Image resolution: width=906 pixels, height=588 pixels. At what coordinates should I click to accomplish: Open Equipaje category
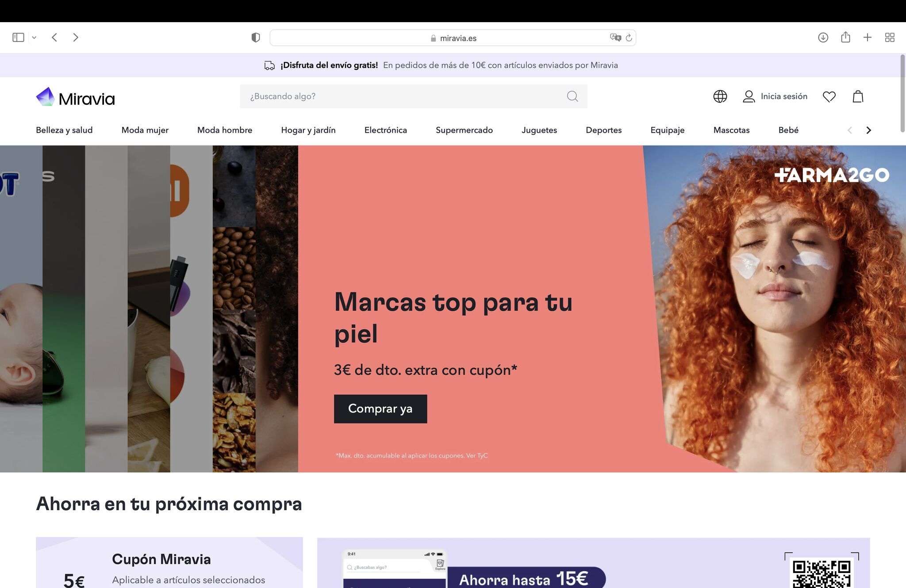pyautogui.click(x=668, y=130)
